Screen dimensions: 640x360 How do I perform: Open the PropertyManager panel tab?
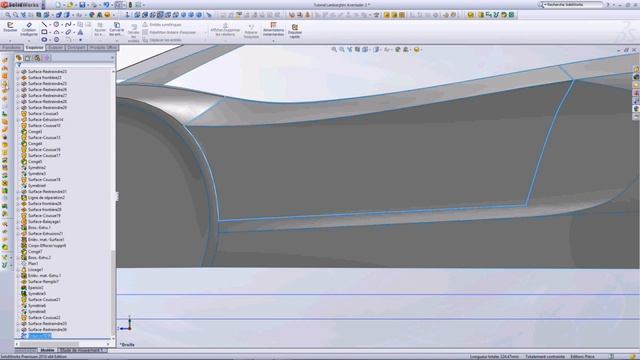tap(28, 58)
